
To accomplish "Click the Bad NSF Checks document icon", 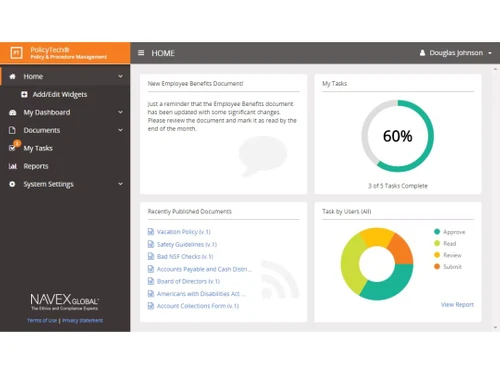I will point(151,256).
